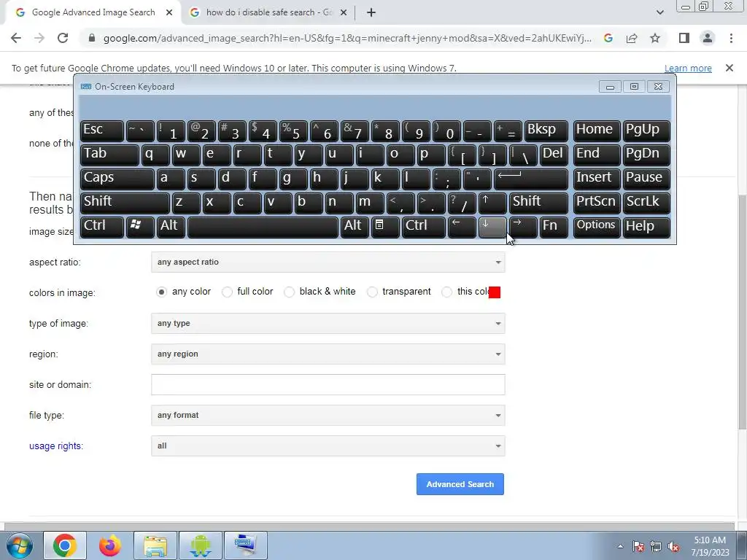Image resolution: width=747 pixels, height=560 pixels.
Task: Open the type of image dropdown
Action: pyautogui.click(x=328, y=323)
